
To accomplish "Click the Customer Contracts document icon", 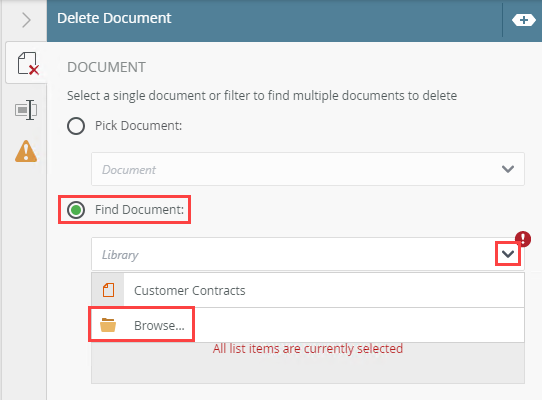I will coord(108,290).
